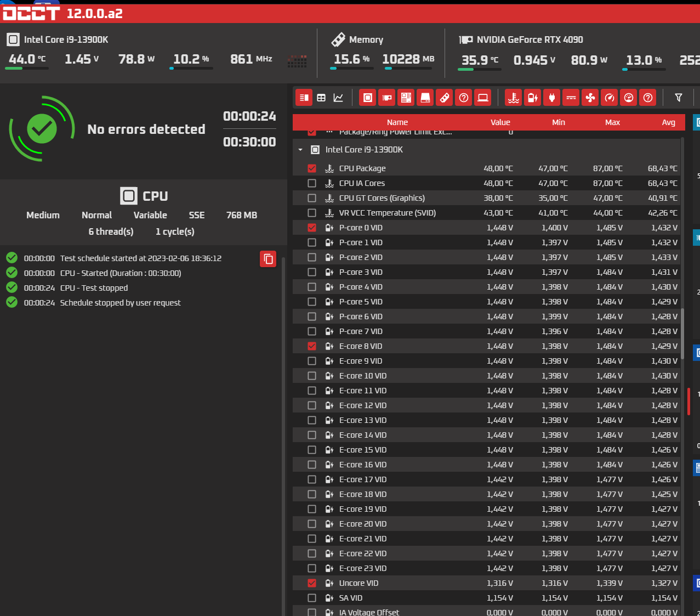Image resolution: width=700 pixels, height=616 pixels.
Task: Uncheck the Uncore VID checkbox
Action: coord(312,583)
